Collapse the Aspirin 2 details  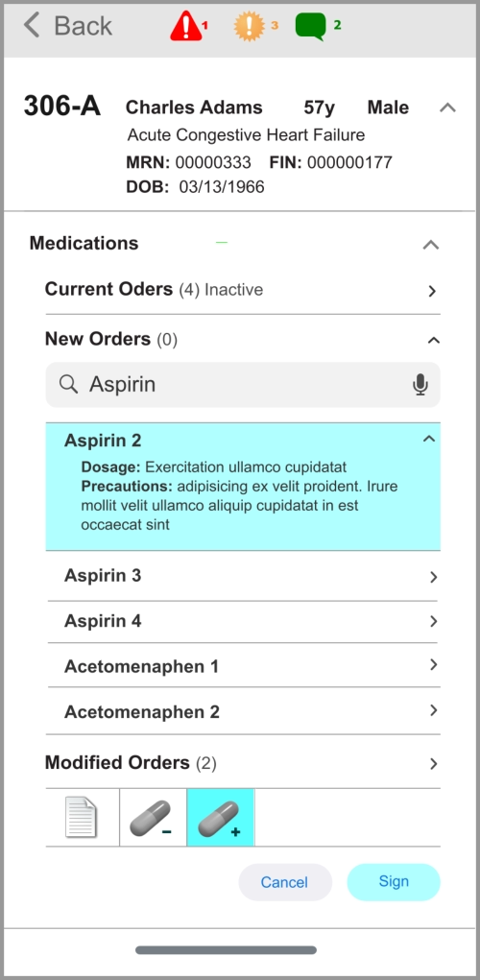pos(429,440)
